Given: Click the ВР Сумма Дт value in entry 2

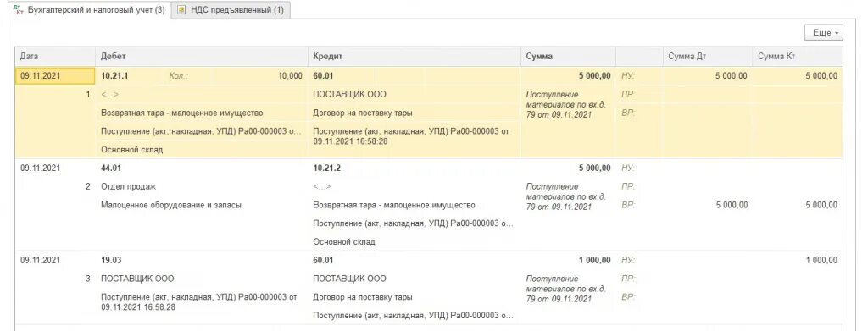Looking at the screenshot, I should [x=732, y=205].
